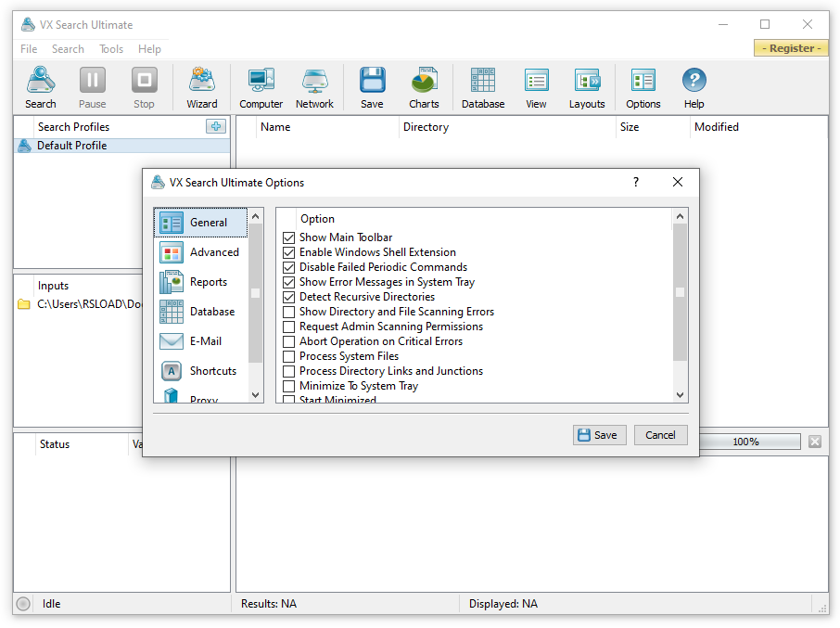840x628 pixels.
Task: Open the Database toolbar icon
Action: tap(483, 87)
